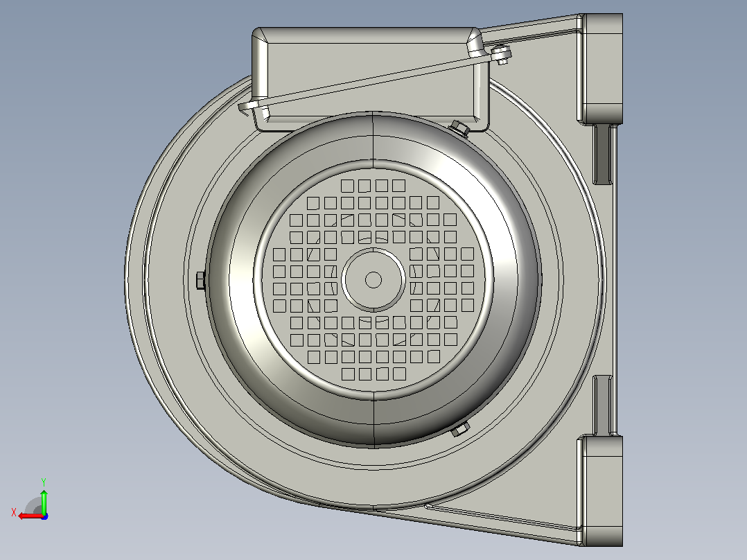Click the upper mounting slot on the flange
Viewport: 747px width, 560px height.
(603, 153)
